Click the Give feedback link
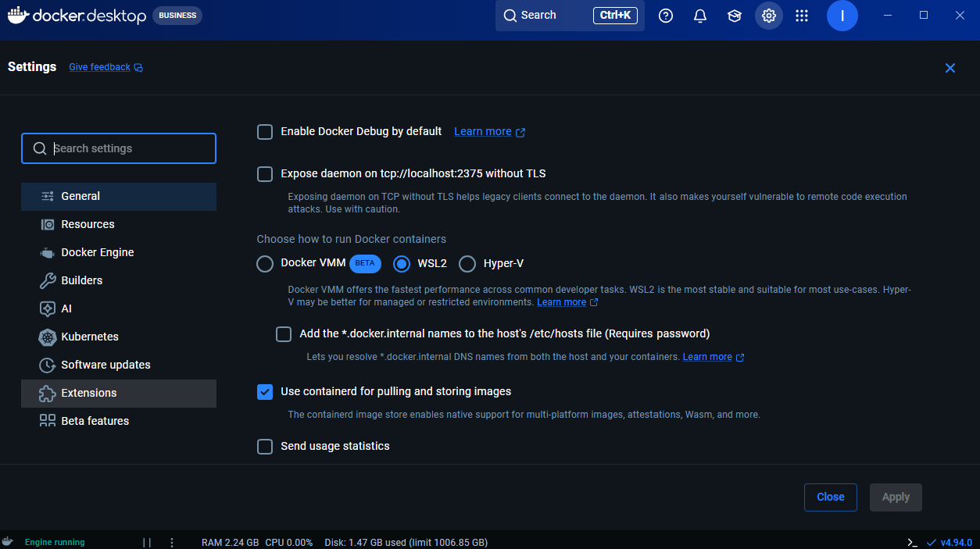Image resolution: width=980 pixels, height=549 pixels. (99, 67)
